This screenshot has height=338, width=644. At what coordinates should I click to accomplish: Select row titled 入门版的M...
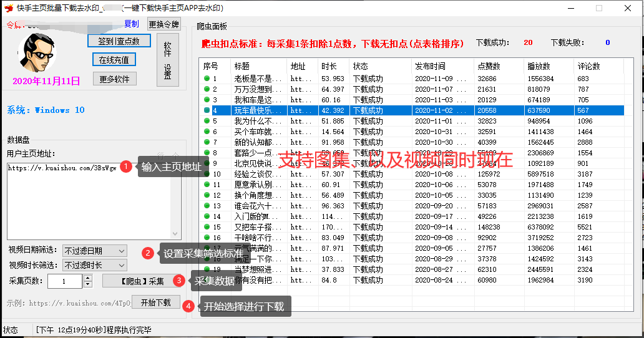[411, 216]
